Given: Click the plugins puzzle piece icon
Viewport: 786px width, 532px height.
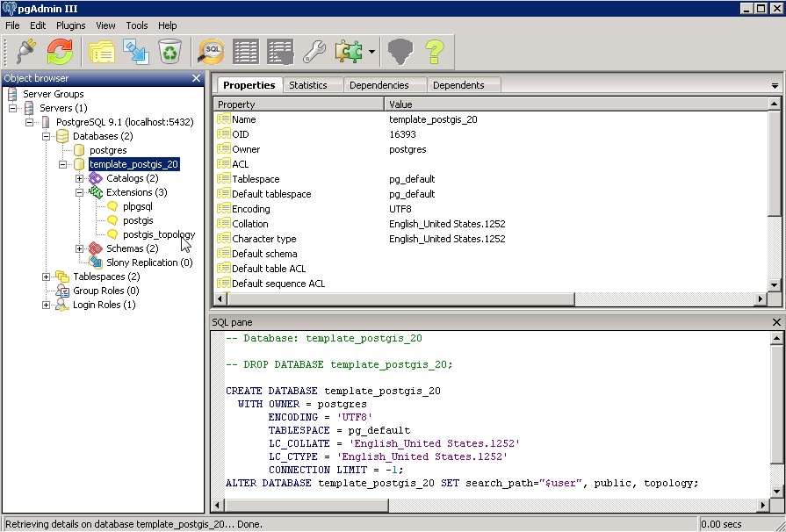Looking at the screenshot, I should click(350, 51).
